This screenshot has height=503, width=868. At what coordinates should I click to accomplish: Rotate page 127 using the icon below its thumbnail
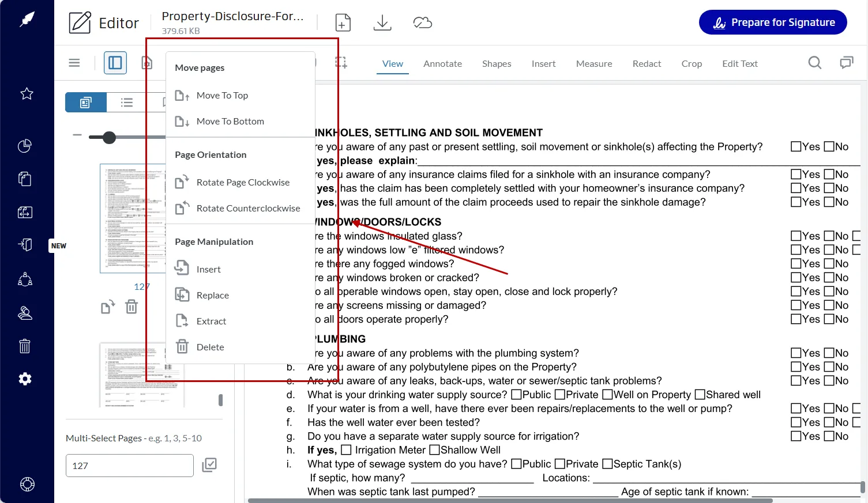pos(108,307)
